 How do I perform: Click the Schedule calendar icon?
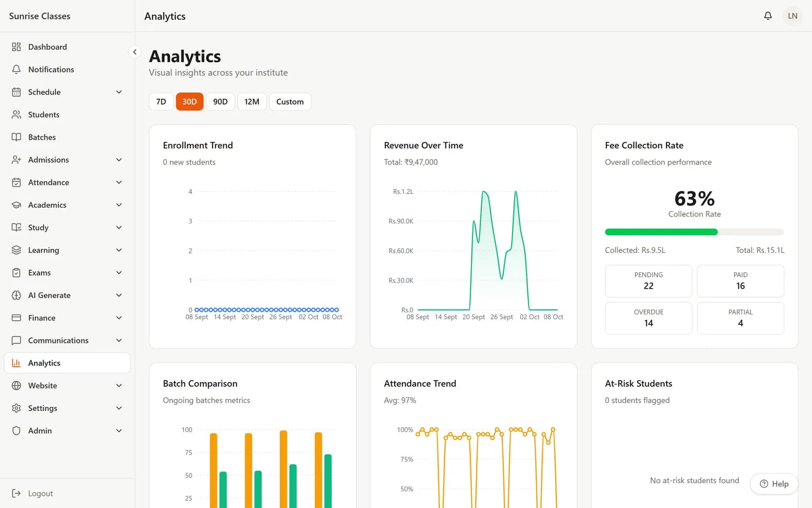click(16, 92)
